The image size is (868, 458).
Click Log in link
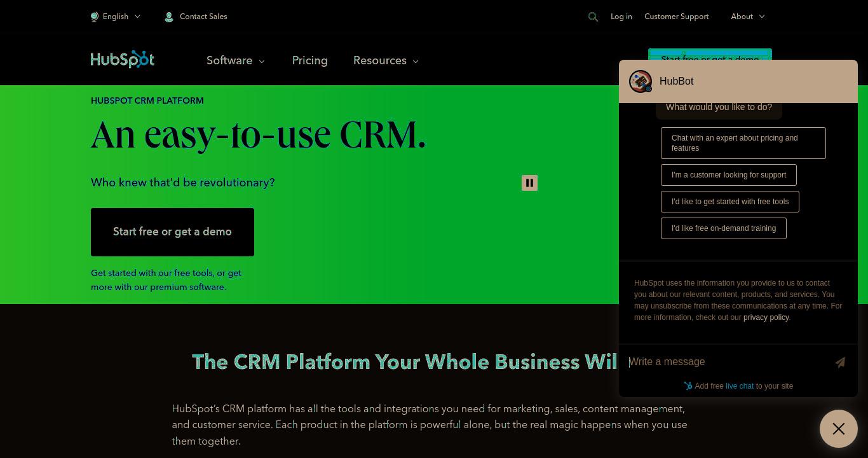pos(621,17)
